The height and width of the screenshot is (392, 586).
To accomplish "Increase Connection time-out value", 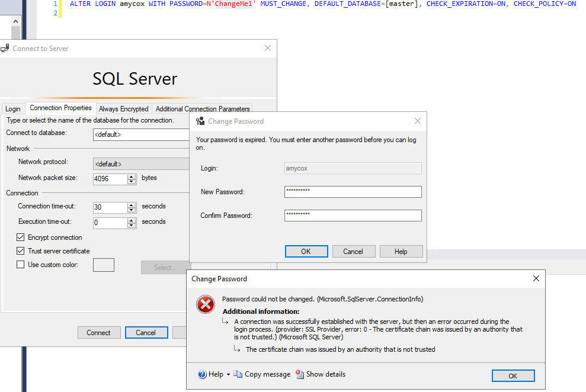I will (x=131, y=205).
